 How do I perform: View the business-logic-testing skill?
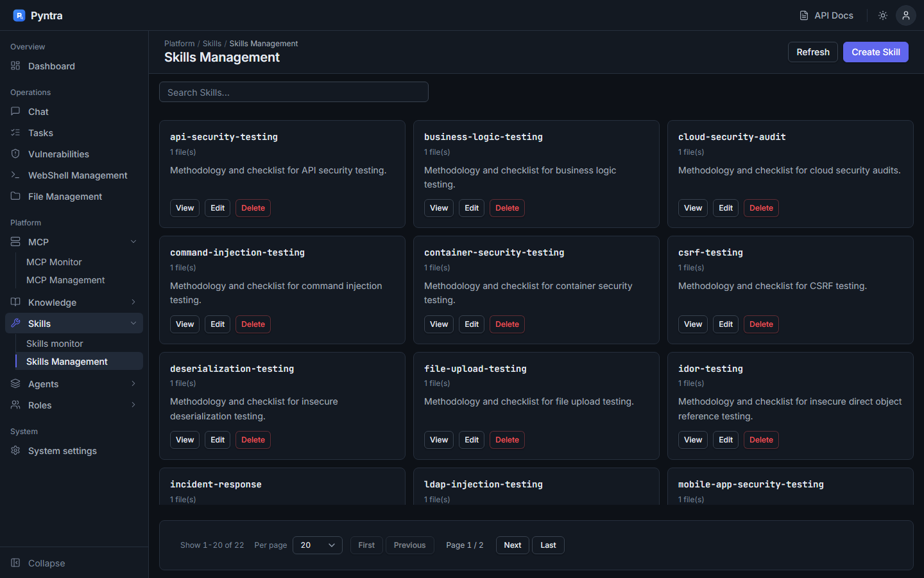[439, 208]
